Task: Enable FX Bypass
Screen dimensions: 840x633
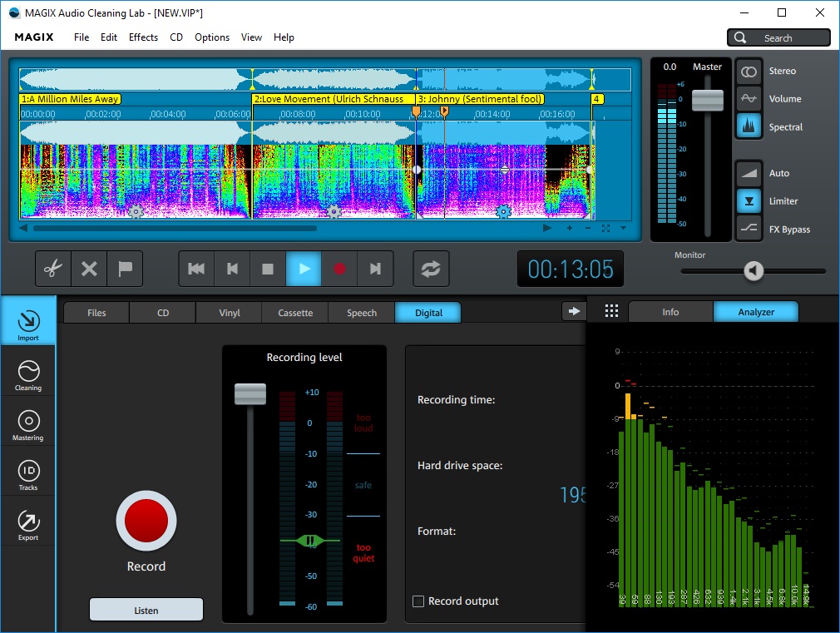Action: point(748,229)
